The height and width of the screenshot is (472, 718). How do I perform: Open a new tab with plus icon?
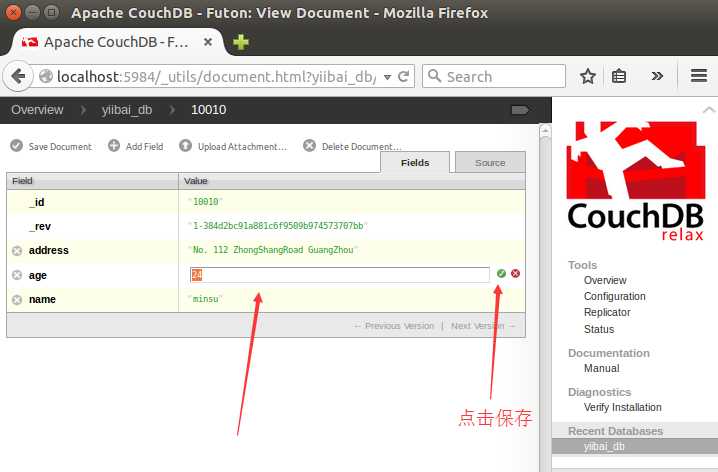[241, 43]
